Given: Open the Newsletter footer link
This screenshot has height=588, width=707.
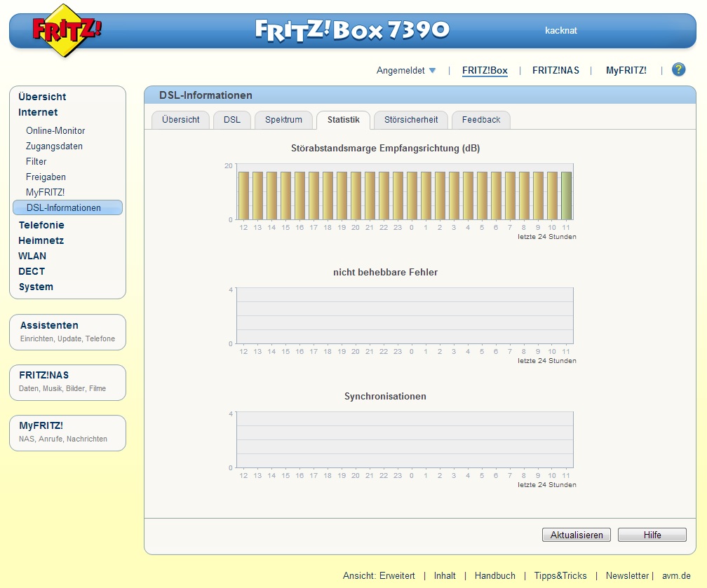Looking at the screenshot, I should point(627,576).
